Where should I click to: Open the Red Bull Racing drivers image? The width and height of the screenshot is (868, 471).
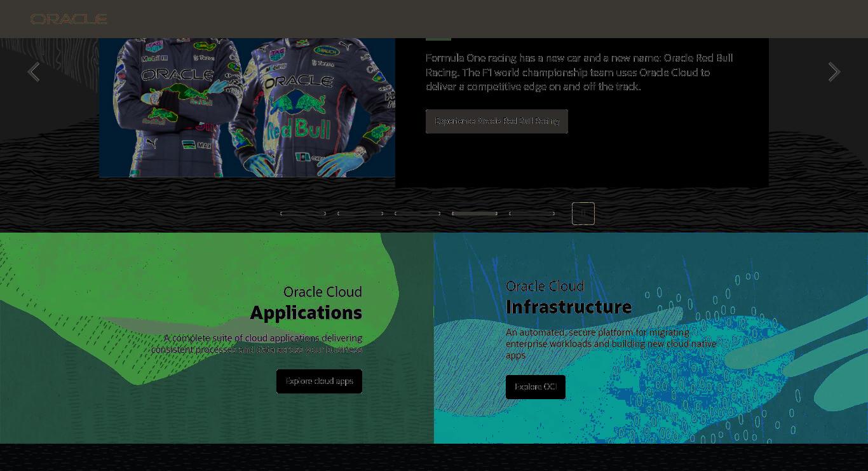[x=247, y=107]
